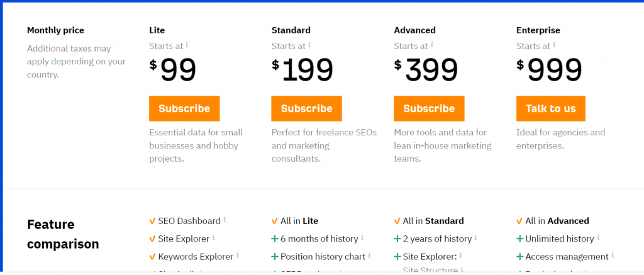Open info icon for Advanced's Site Explorer item
The height and width of the screenshot is (275, 644).
461,255
